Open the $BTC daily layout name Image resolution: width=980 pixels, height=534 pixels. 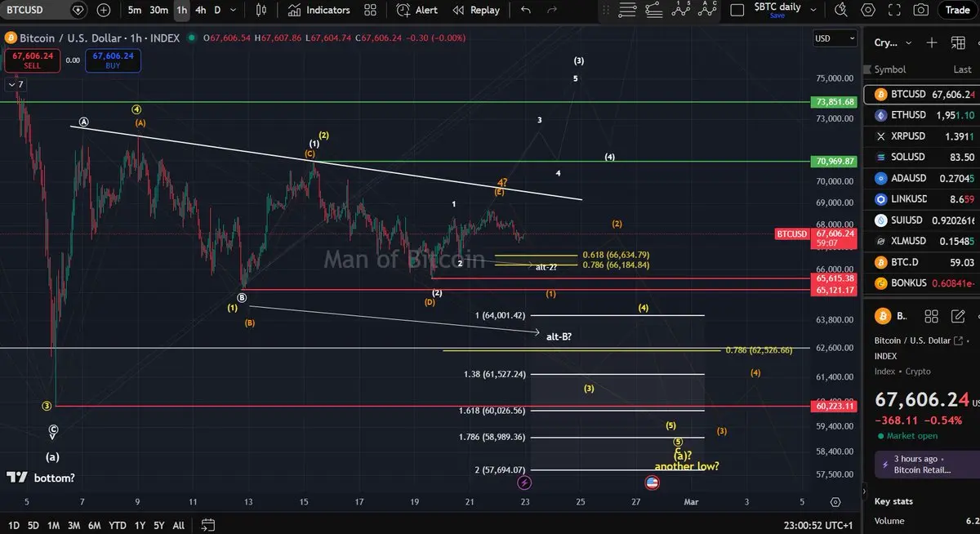click(777, 7)
